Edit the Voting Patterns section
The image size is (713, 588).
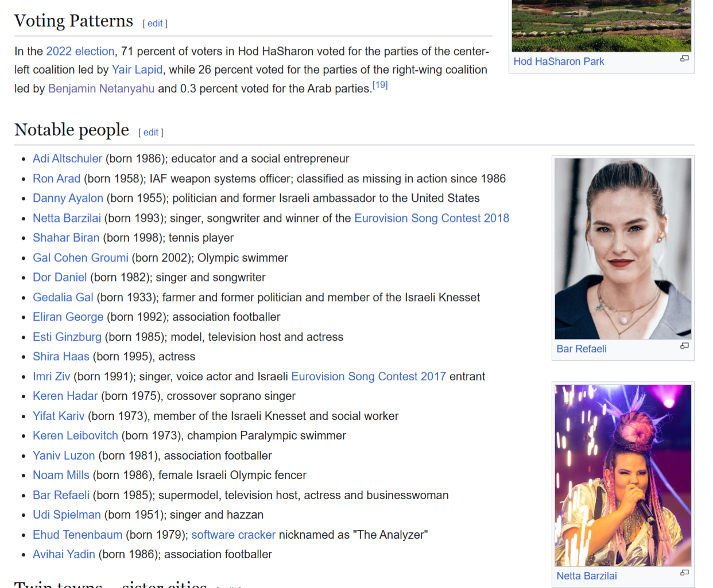pyautogui.click(x=155, y=24)
